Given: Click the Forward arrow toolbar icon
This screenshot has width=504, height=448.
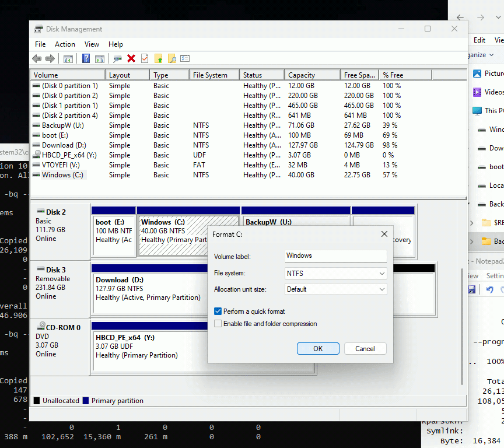Looking at the screenshot, I should coord(50,58).
